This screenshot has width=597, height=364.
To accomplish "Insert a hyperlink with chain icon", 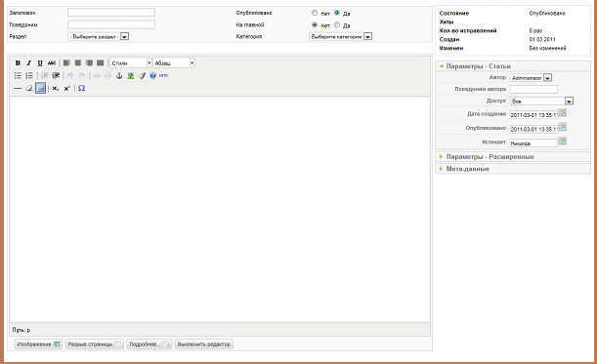I will [97, 76].
